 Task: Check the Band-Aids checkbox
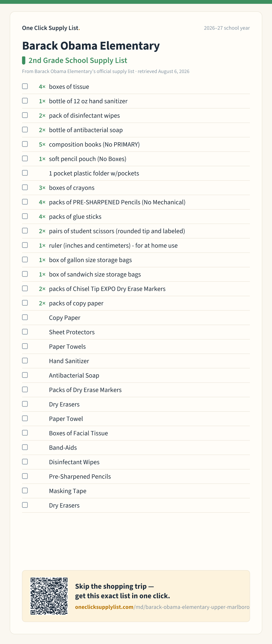25,447
